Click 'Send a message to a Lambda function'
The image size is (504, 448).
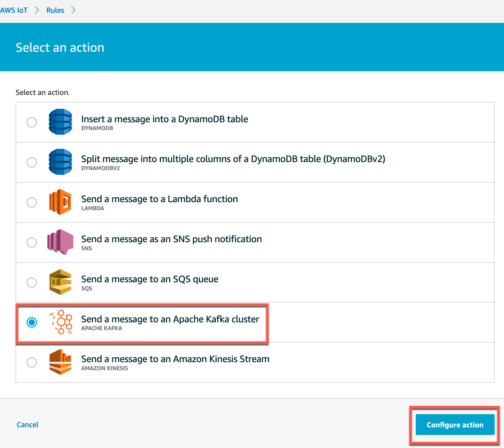[160, 199]
